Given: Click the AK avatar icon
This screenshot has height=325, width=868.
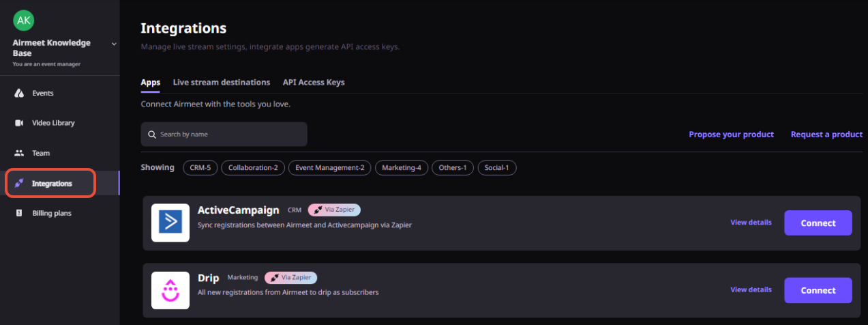Looking at the screenshot, I should (24, 20).
